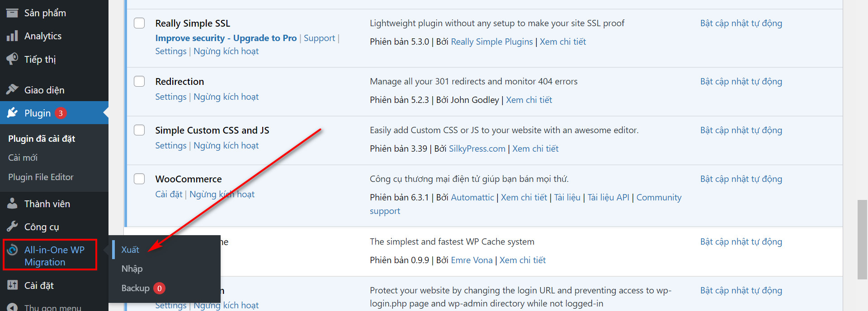Click the Công cụ wrench icon
The width and height of the screenshot is (868, 311).
point(12,227)
